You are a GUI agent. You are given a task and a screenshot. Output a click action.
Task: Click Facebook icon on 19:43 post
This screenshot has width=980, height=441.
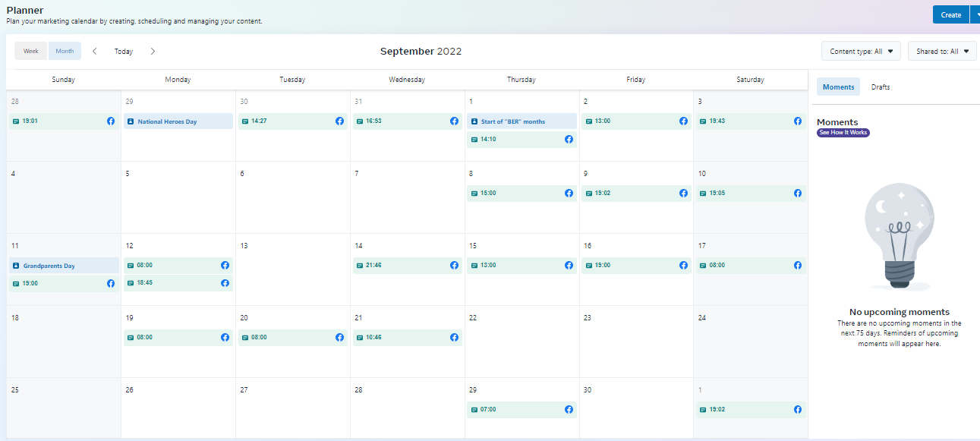pyautogui.click(x=798, y=121)
